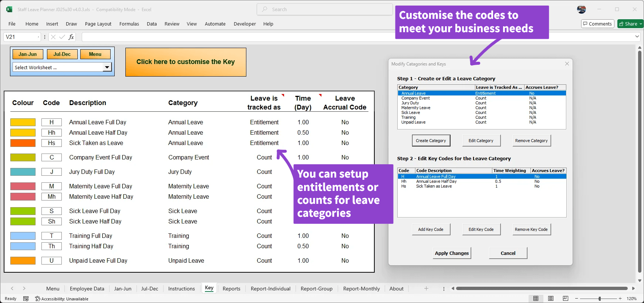Expand the formula bar chevron
644x303 pixels.
pyautogui.click(x=637, y=37)
